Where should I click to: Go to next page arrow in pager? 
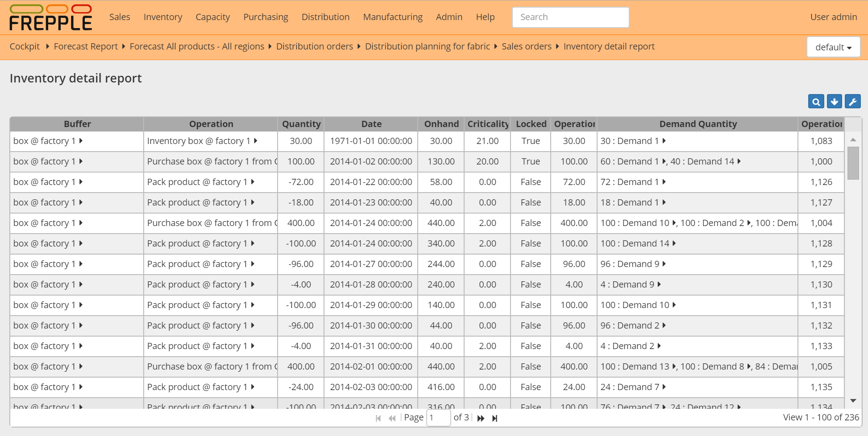pos(481,418)
